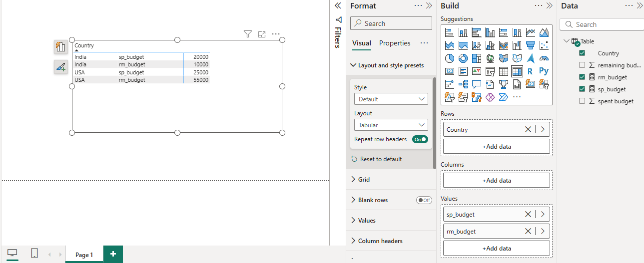Add a new report page
Screen dimensions: 644x263
(x=113, y=254)
